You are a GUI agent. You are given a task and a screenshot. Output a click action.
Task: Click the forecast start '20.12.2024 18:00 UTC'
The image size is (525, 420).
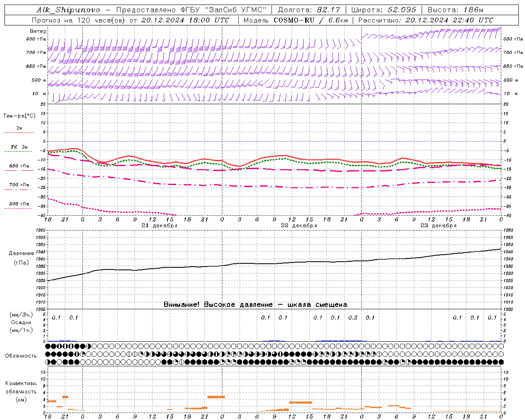click(x=185, y=20)
